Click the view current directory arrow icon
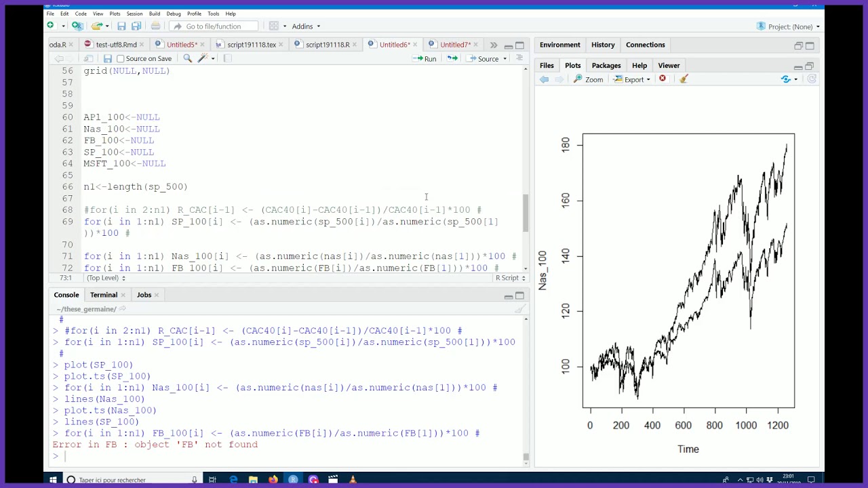 [x=123, y=309]
